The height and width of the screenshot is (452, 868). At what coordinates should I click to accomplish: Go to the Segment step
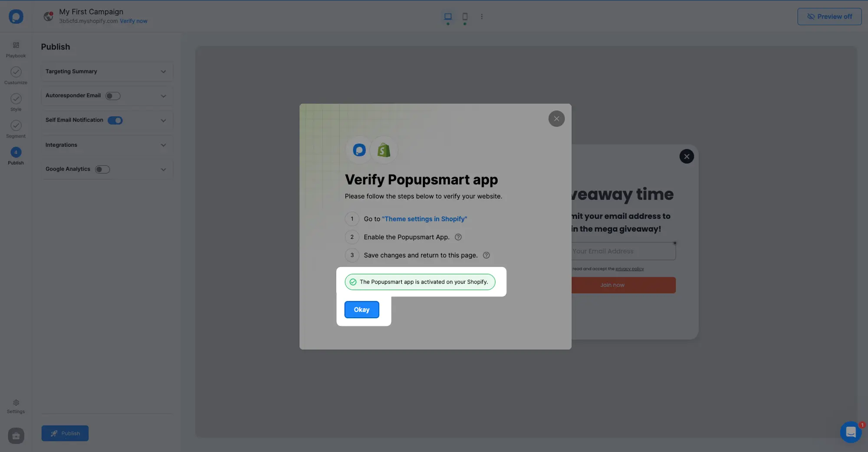click(16, 129)
